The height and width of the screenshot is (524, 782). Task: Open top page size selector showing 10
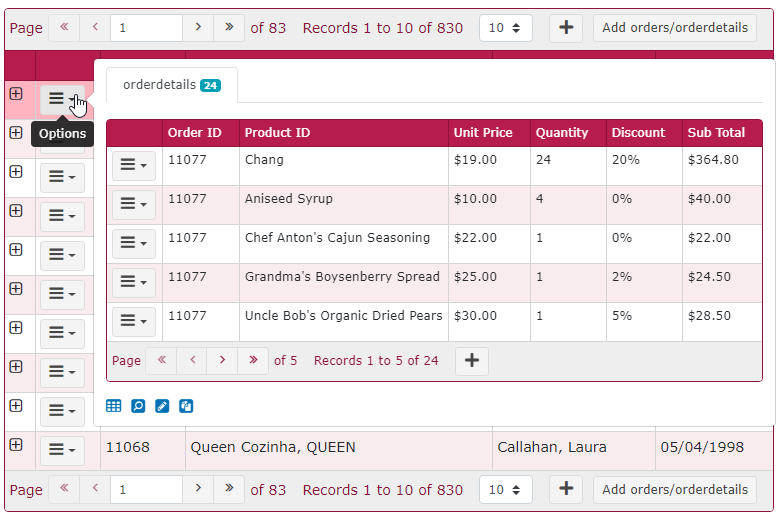pyautogui.click(x=505, y=28)
